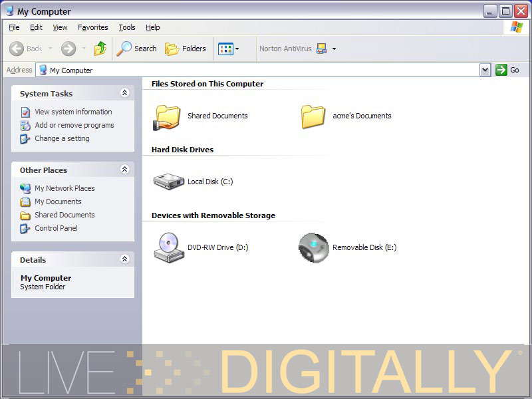Open the Local Disk (C:) drive icon
The width and height of the screenshot is (532, 399).
[x=169, y=182]
